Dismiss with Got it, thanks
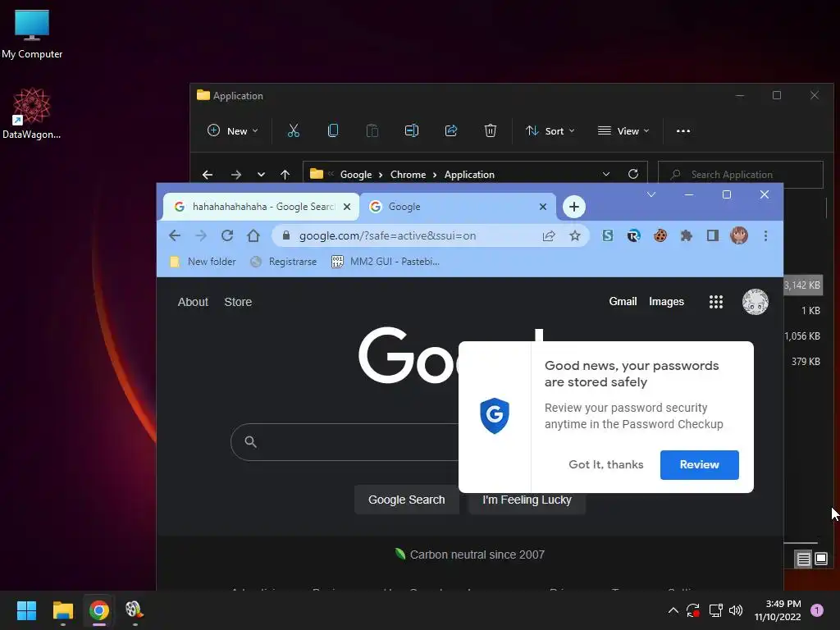The image size is (840, 630). coord(606,464)
